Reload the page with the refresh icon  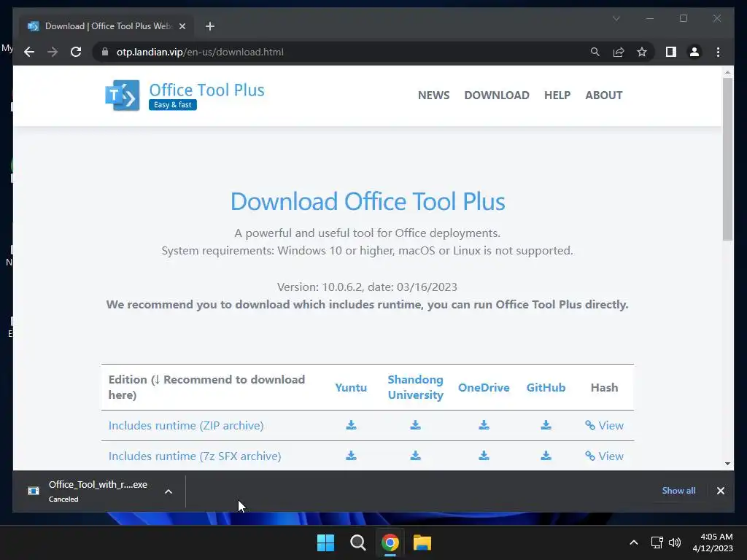point(76,52)
